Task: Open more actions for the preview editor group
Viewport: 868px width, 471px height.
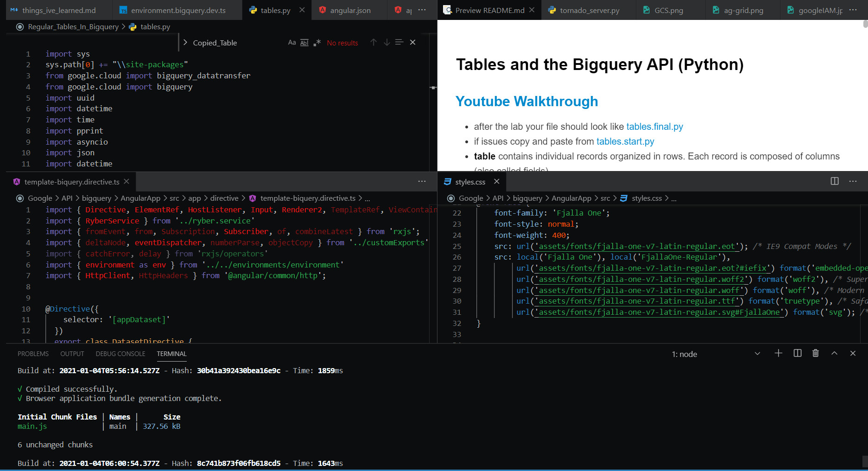Action: 853,10
